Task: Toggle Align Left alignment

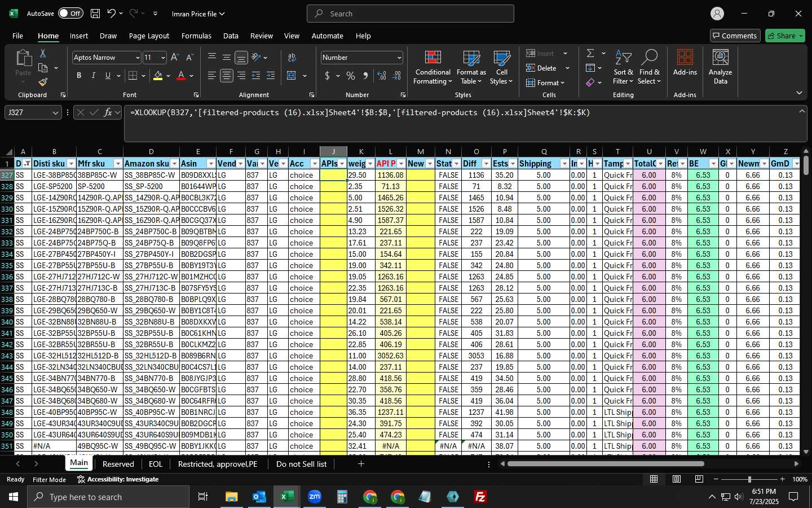Action: 212,76
